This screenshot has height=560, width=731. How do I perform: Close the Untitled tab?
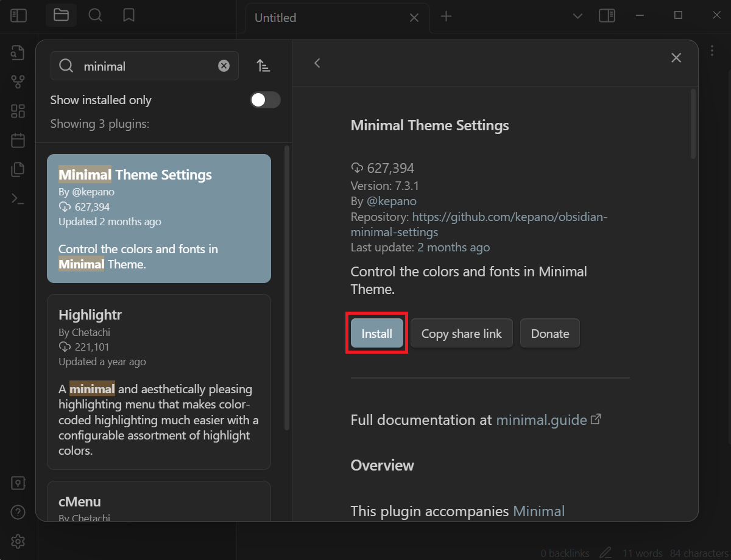coord(414,18)
